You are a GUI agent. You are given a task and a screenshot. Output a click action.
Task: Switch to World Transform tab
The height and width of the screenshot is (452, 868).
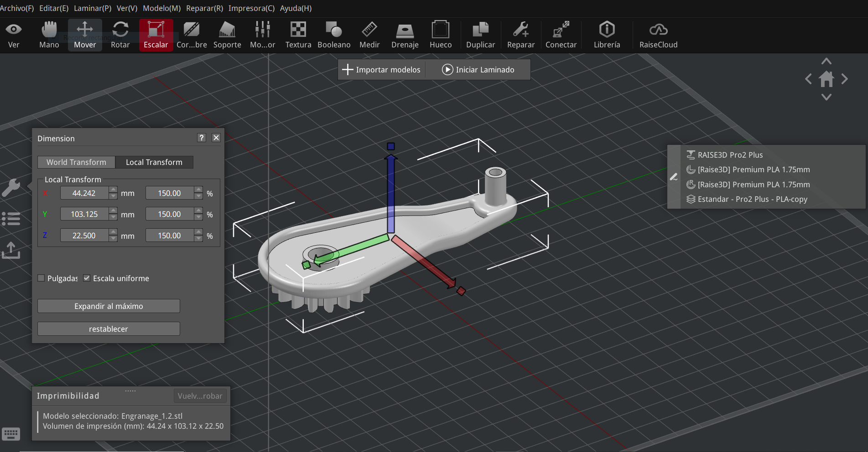[76, 162]
